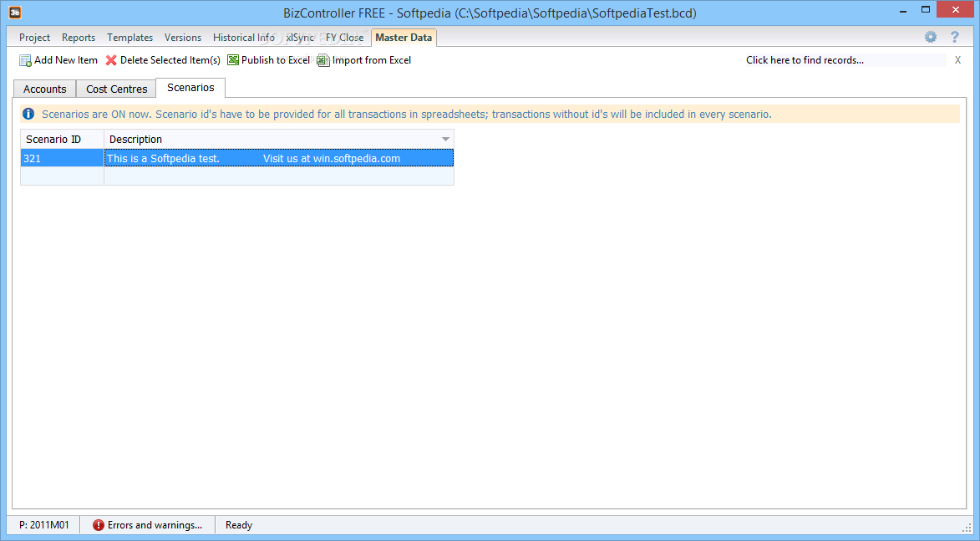Click the empty new-row Scenario ID cell
The image size is (980, 541).
click(x=62, y=176)
